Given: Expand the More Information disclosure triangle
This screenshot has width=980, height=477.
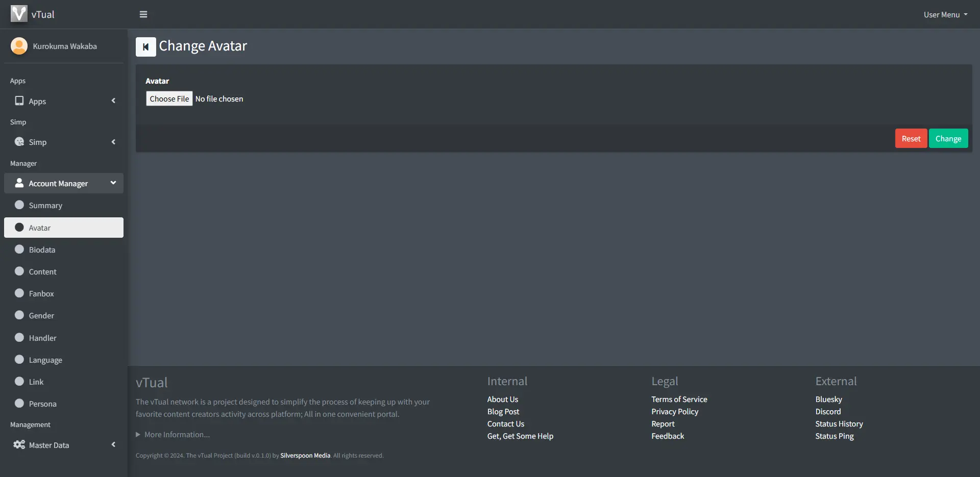Looking at the screenshot, I should (x=138, y=435).
